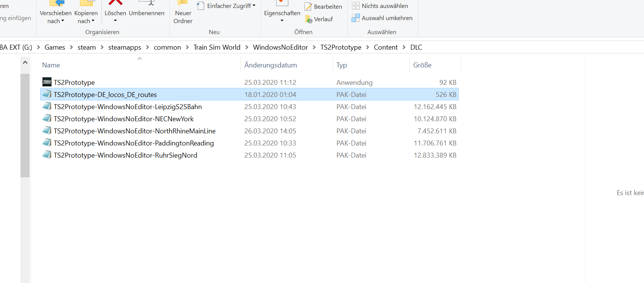
Task: Click the file icon for NorthRhineMainLine
Action: pyautogui.click(x=47, y=130)
